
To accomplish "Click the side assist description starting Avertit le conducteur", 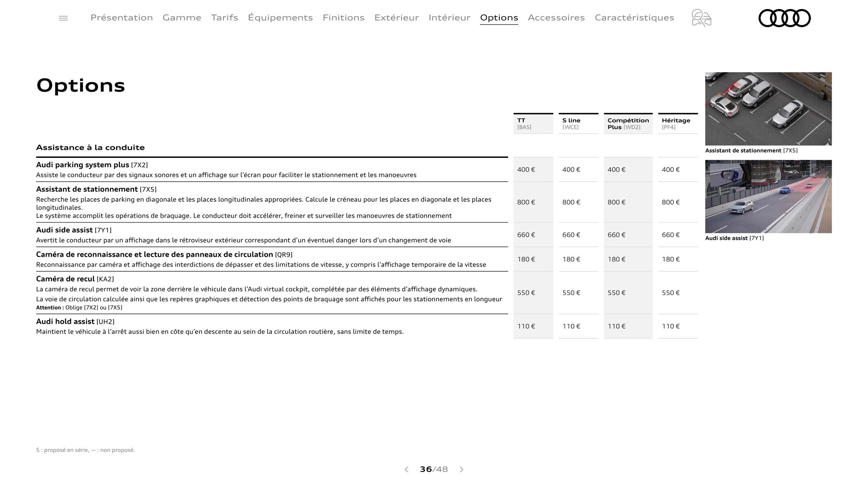I will coord(243,240).
